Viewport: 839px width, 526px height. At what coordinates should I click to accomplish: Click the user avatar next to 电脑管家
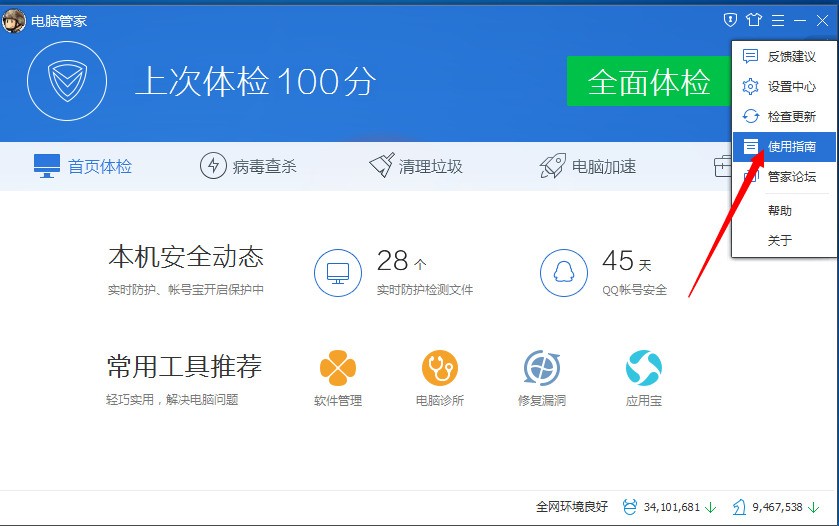click(x=13, y=21)
